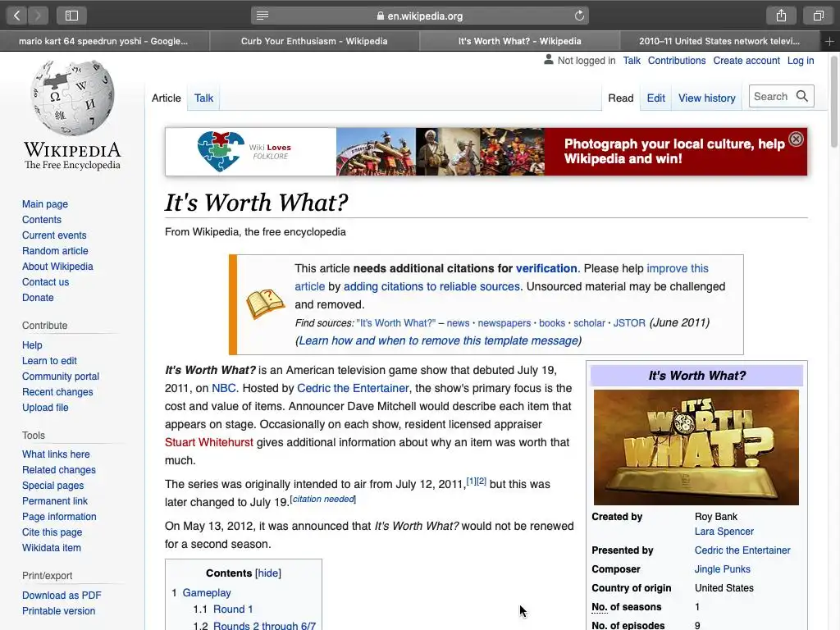Open the Share icon in Safari toolbar
This screenshot has height=630, width=840.
coord(781,16)
